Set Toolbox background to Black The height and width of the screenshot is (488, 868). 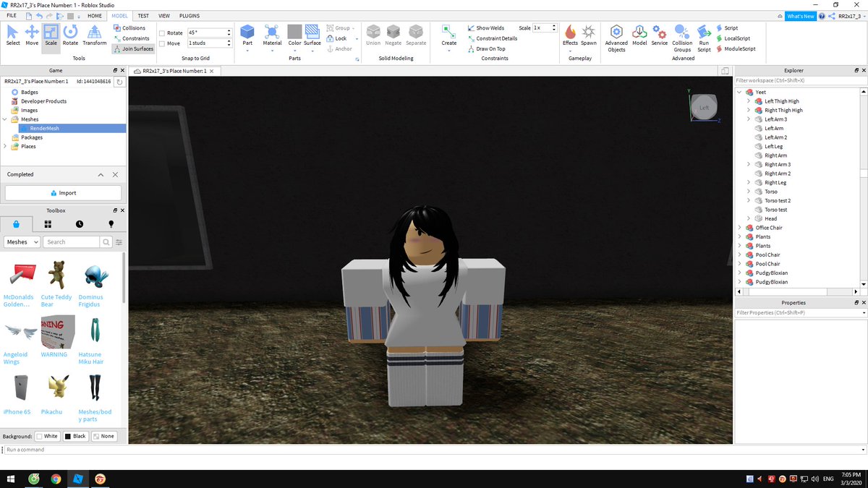tap(75, 436)
